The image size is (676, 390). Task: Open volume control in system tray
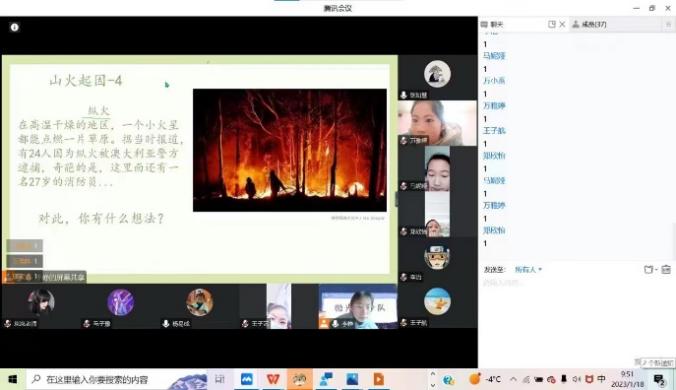tap(576, 379)
